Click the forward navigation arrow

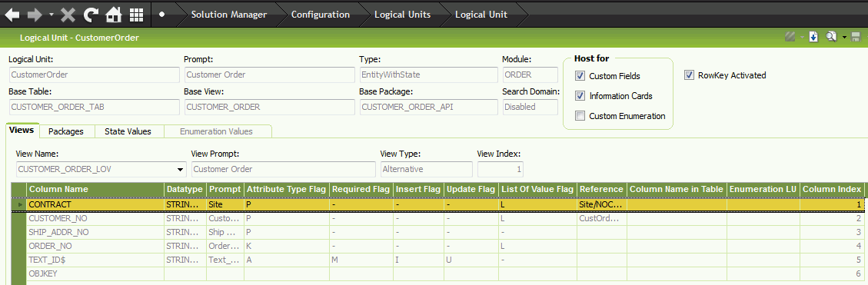click(x=35, y=15)
